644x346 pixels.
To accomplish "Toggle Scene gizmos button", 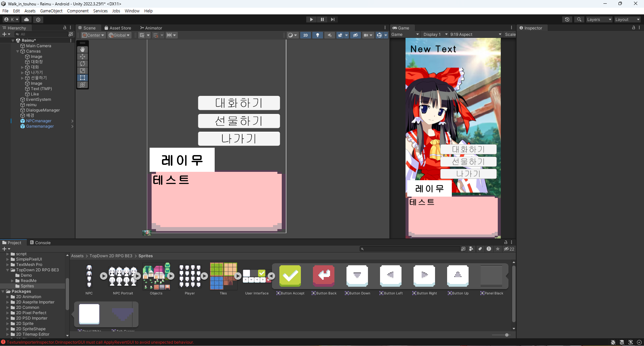I will click(x=379, y=35).
